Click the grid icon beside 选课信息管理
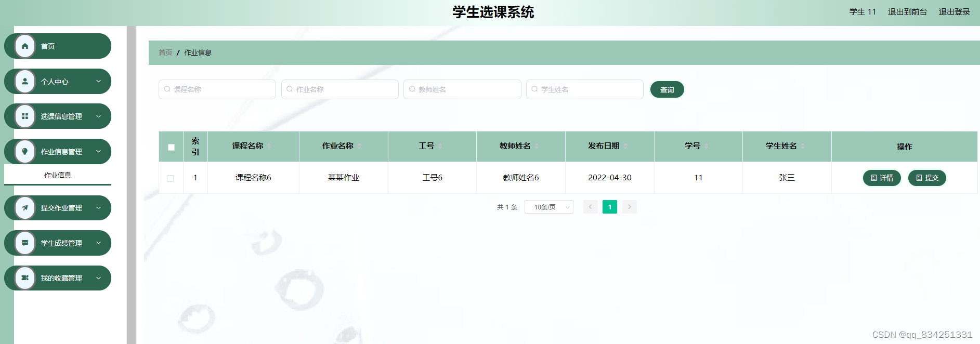 25,116
